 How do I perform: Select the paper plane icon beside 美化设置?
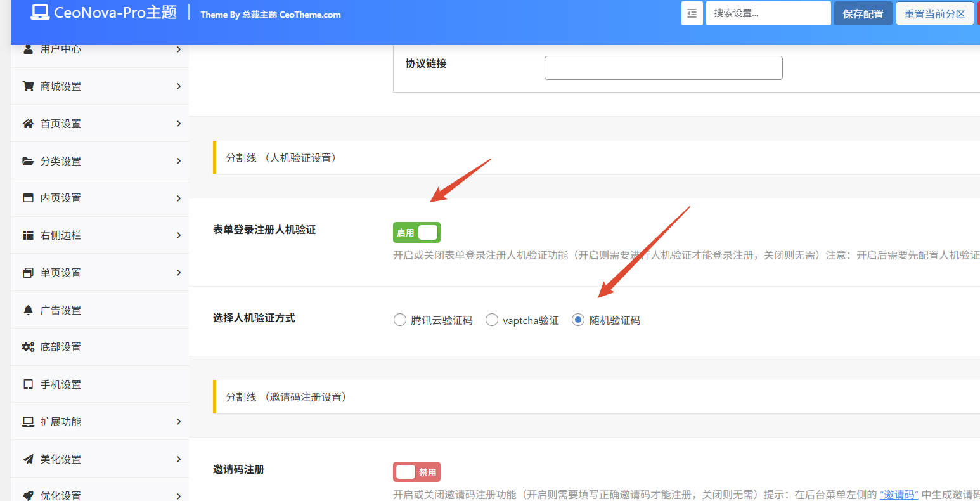[27, 459]
